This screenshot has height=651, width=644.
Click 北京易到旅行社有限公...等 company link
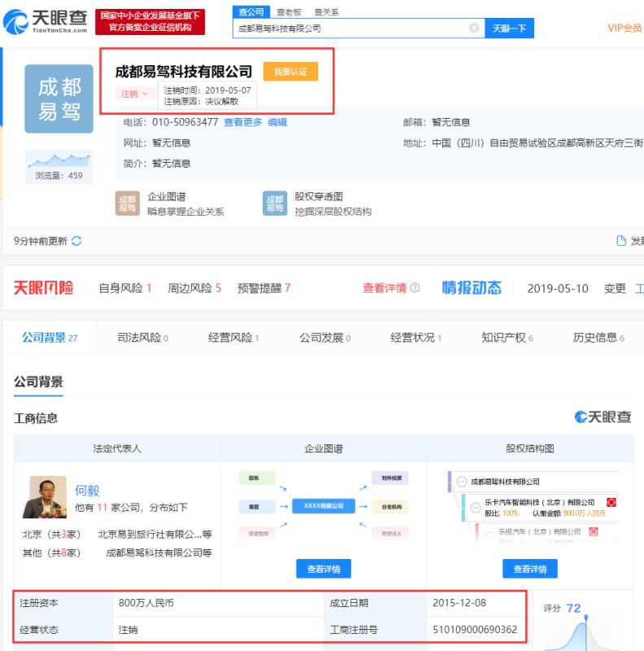click(154, 534)
